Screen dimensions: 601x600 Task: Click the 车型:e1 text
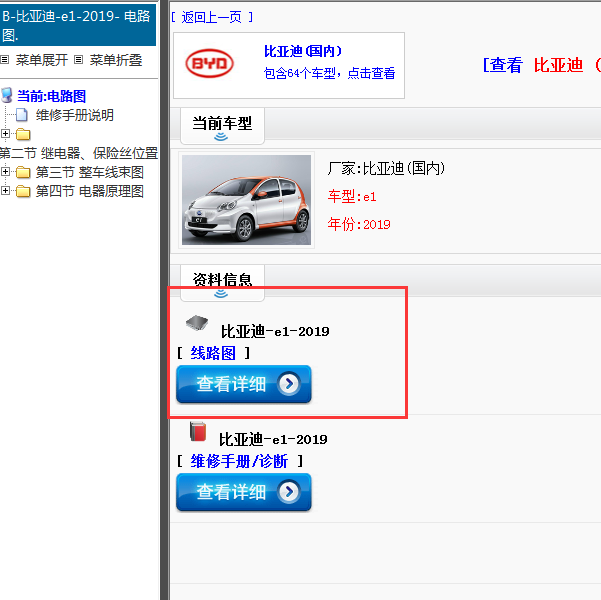352,197
